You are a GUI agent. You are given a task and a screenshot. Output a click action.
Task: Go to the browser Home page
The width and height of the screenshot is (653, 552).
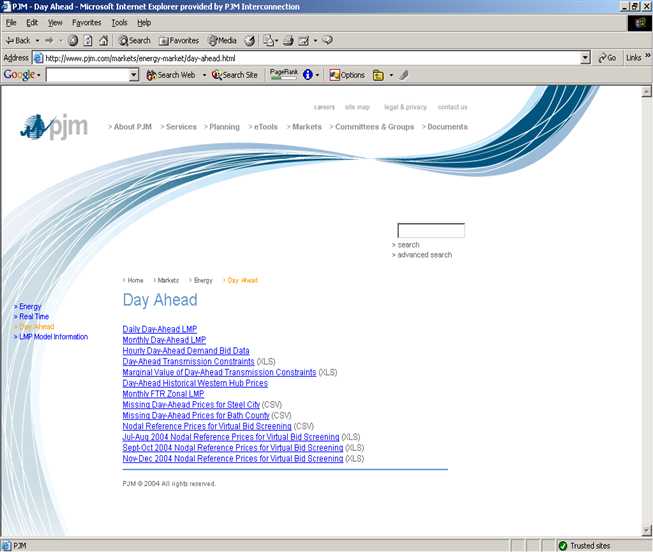103,40
